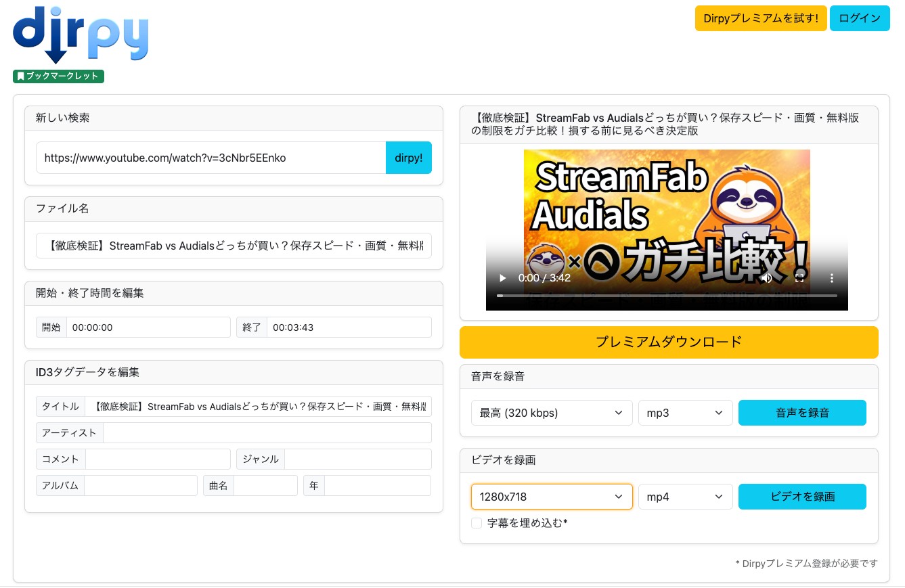Image resolution: width=905 pixels, height=588 pixels.
Task: Click the 終了 end time field
Action: (349, 327)
